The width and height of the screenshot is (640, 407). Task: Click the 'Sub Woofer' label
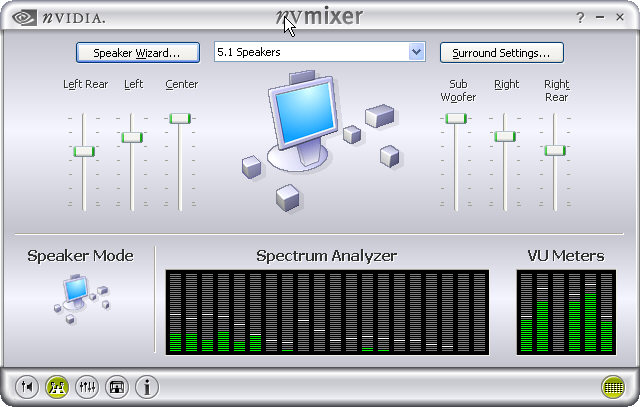458,91
